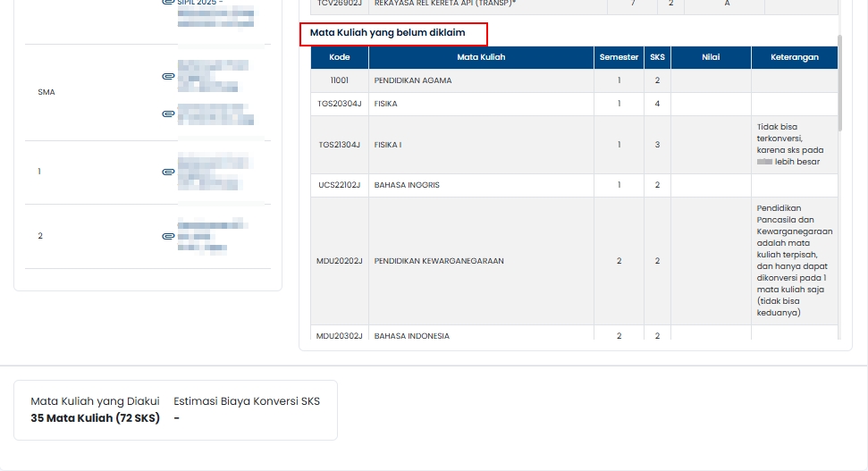Click the paperclip icon beside SIPIL 2025 link
The image size is (868, 471).
(168, 3)
